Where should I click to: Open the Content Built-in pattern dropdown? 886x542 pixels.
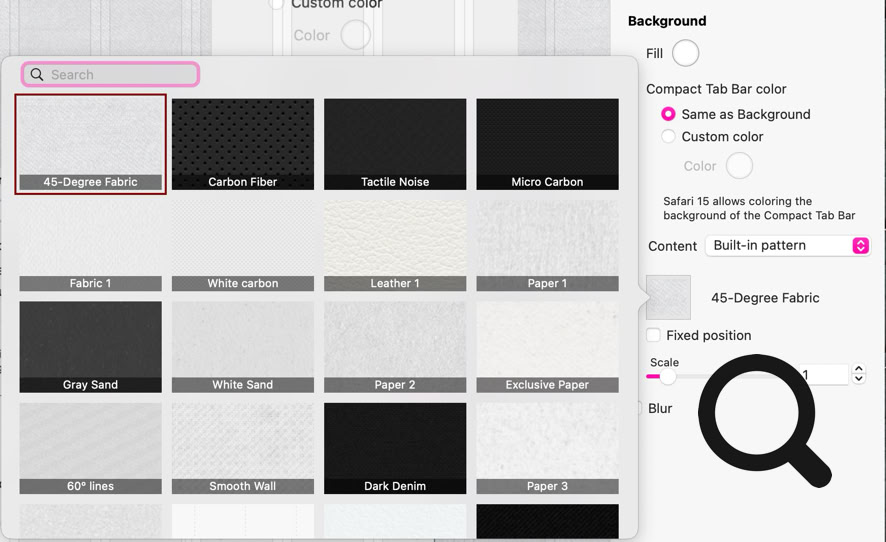[x=788, y=245]
